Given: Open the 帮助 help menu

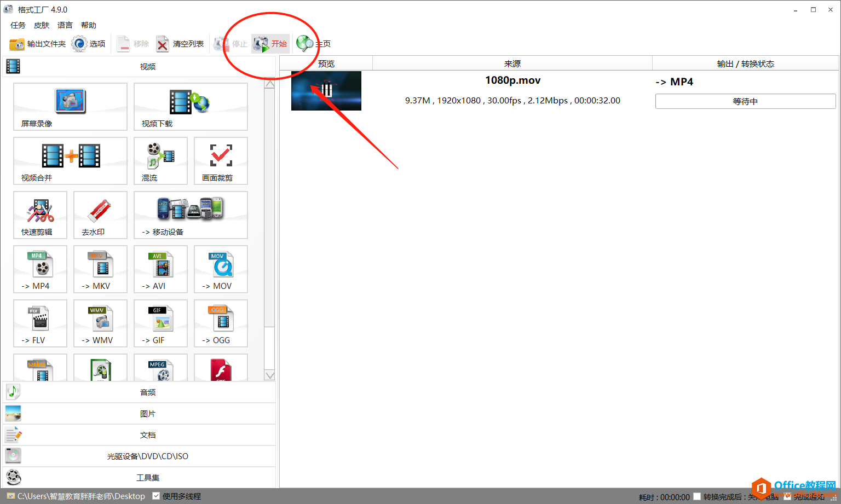Looking at the screenshot, I should [89, 25].
